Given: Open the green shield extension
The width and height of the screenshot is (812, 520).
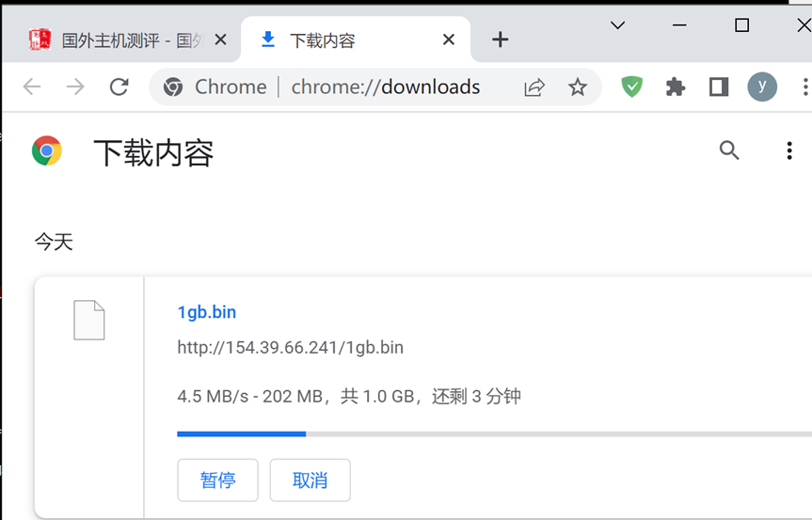Looking at the screenshot, I should point(631,87).
